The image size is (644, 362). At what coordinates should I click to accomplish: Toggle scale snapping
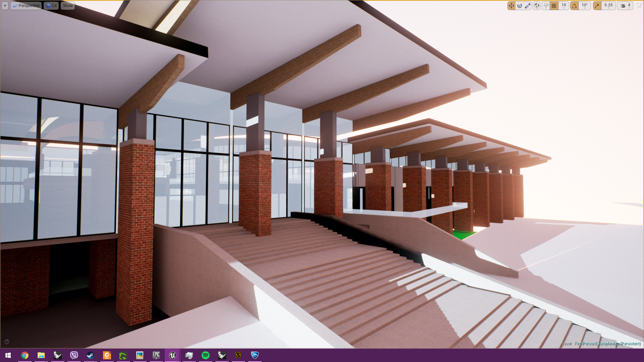click(597, 6)
